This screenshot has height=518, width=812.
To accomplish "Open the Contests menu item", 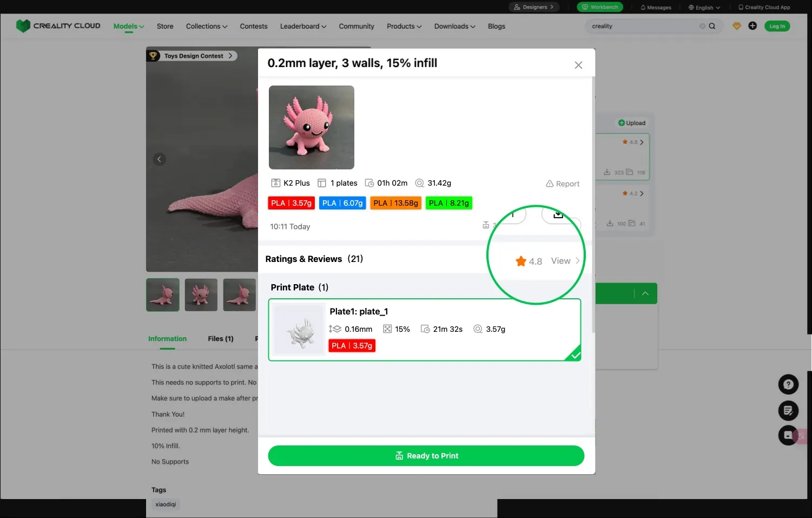I will tap(254, 27).
